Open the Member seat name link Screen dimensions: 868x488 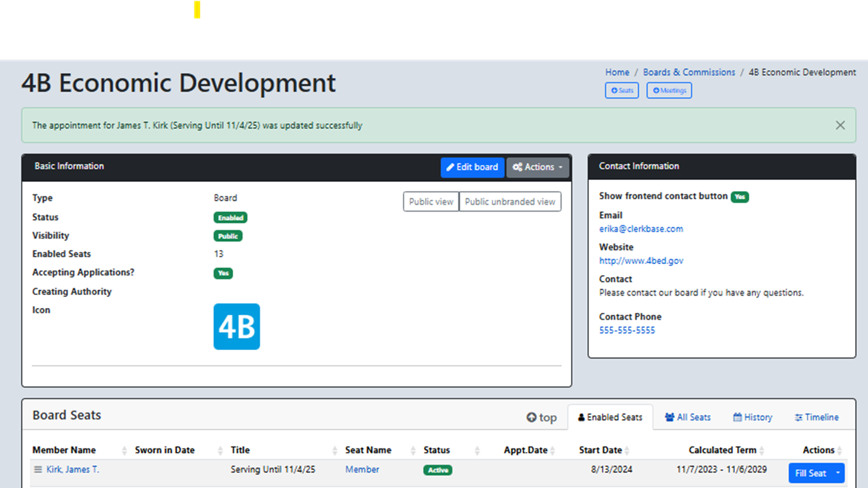[x=362, y=469]
